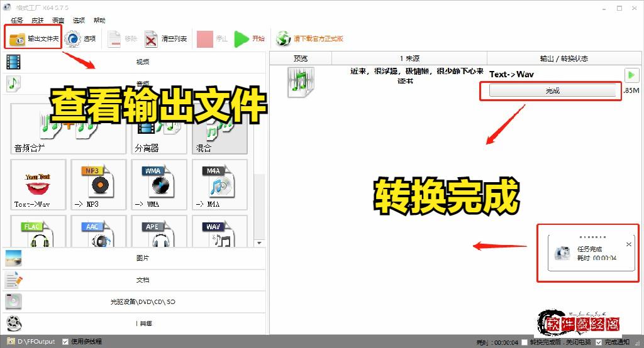
Task: Click the audio panel vertical scrollbar thumb
Action: (259, 205)
